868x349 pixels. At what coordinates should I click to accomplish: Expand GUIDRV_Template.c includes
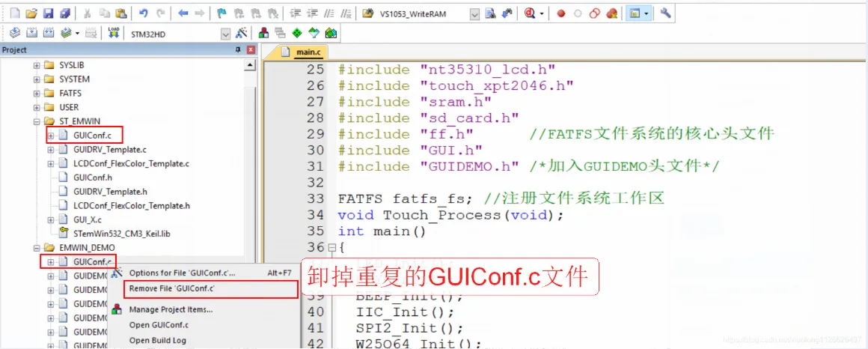[50, 150]
